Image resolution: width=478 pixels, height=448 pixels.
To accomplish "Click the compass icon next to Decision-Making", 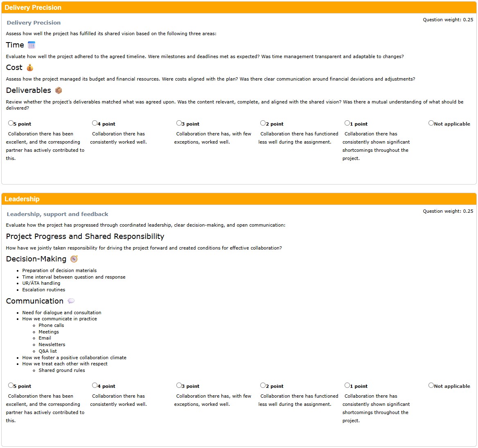I will (x=74, y=259).
